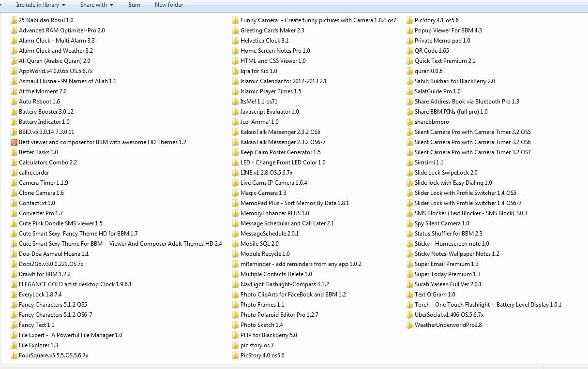Select HTML and CSS Viewer 1.0 folder icon

235,61
